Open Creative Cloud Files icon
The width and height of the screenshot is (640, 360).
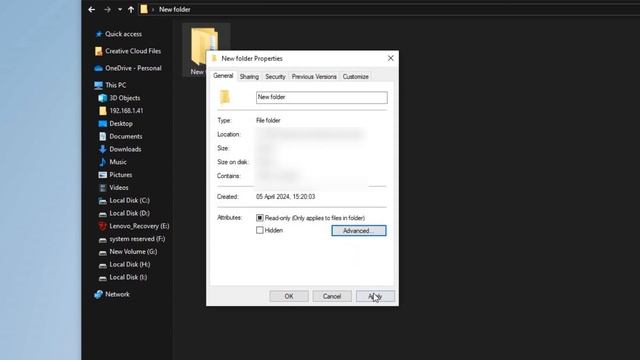(98, 51)
